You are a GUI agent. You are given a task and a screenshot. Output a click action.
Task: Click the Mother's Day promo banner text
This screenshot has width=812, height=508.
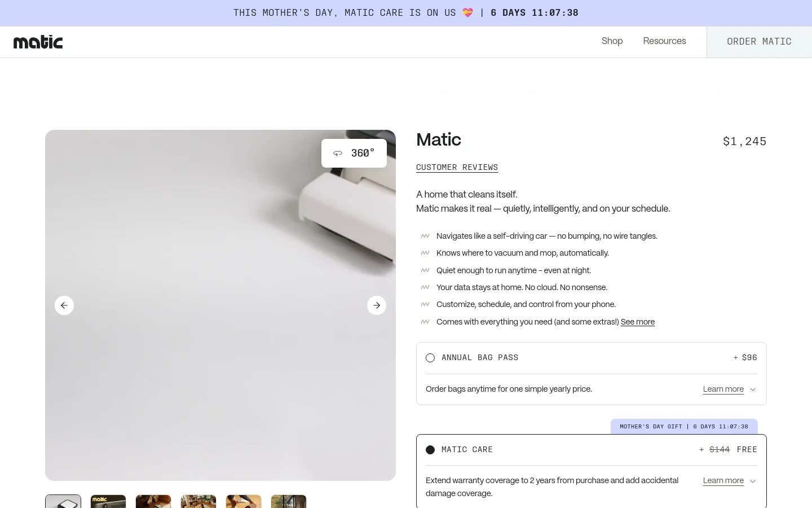point(406,13)
